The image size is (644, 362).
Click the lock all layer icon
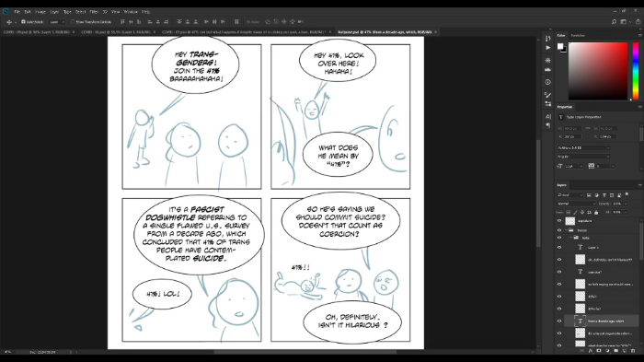click(x=596, y=212)
